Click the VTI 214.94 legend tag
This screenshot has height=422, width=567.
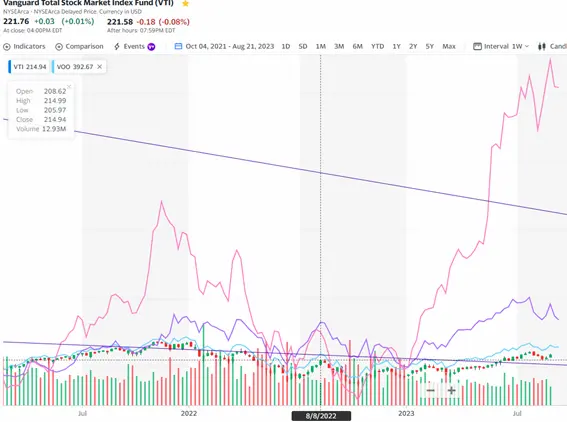(29, 67)
